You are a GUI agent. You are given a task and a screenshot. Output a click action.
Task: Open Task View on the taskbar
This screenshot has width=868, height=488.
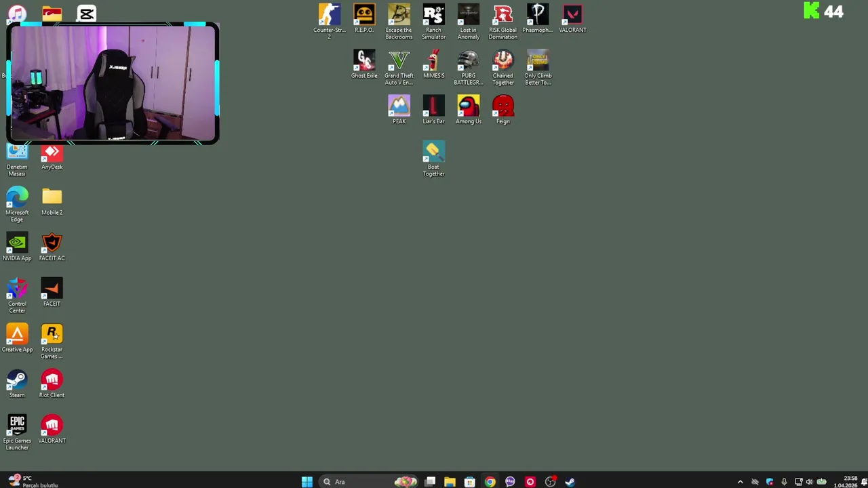pyautogui.click(x=430, y=482)
